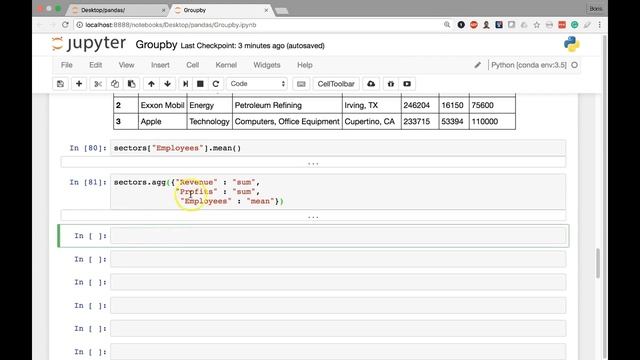
Task: Click the gift icon in toolbar
Action: 391,84
